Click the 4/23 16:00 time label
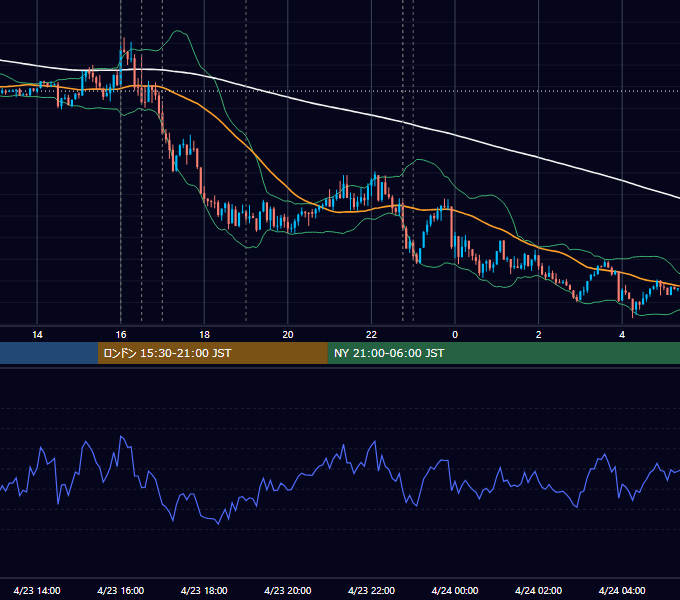The image size is (680, 600). click(121, 590)
